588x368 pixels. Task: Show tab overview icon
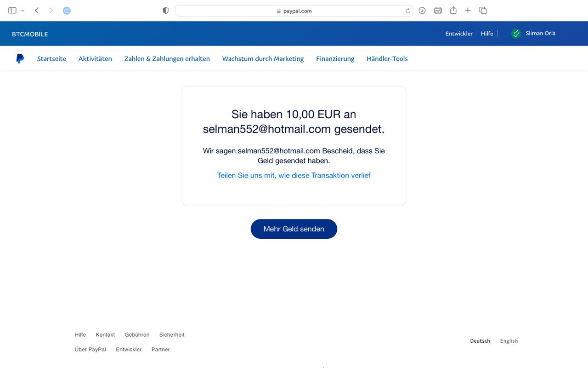483,11
